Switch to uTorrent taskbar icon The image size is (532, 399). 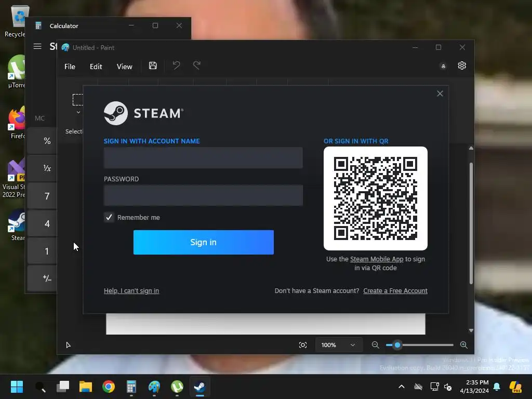tap(177, 387)
